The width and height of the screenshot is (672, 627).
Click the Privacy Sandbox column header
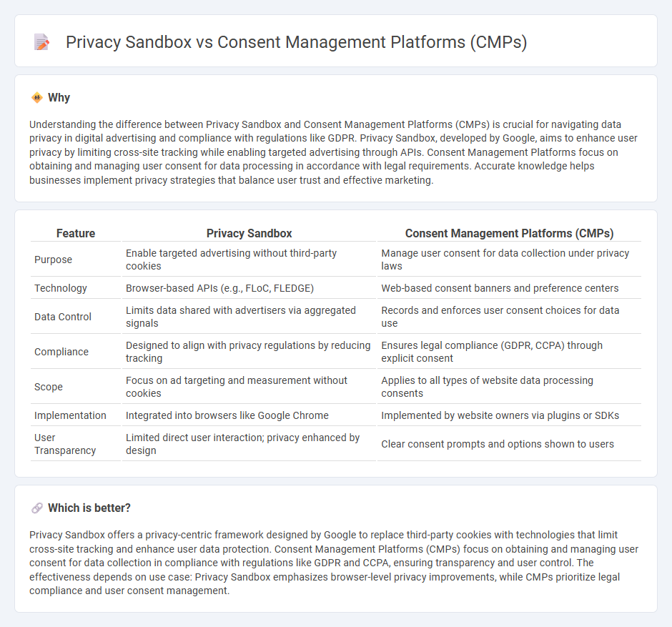[x=249, y=233]
